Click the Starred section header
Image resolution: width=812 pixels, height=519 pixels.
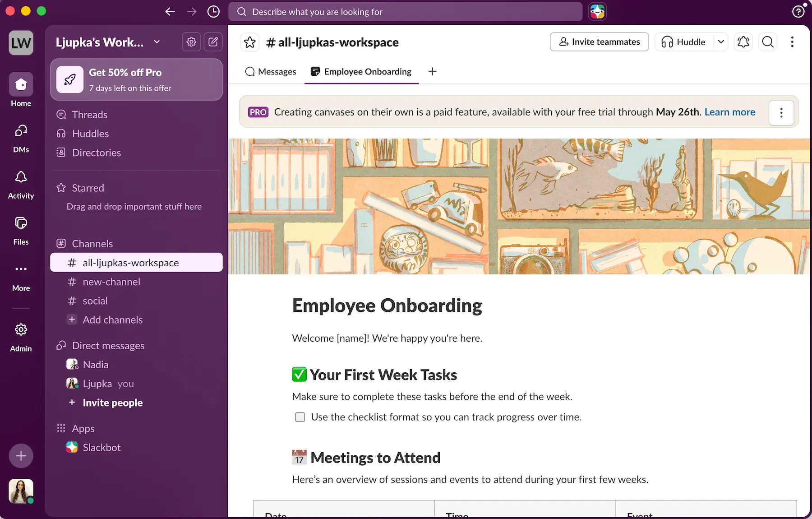[88, 188]
